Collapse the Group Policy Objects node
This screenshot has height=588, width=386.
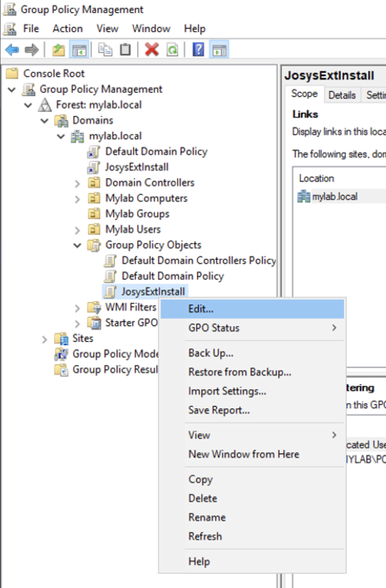point(77,245)
